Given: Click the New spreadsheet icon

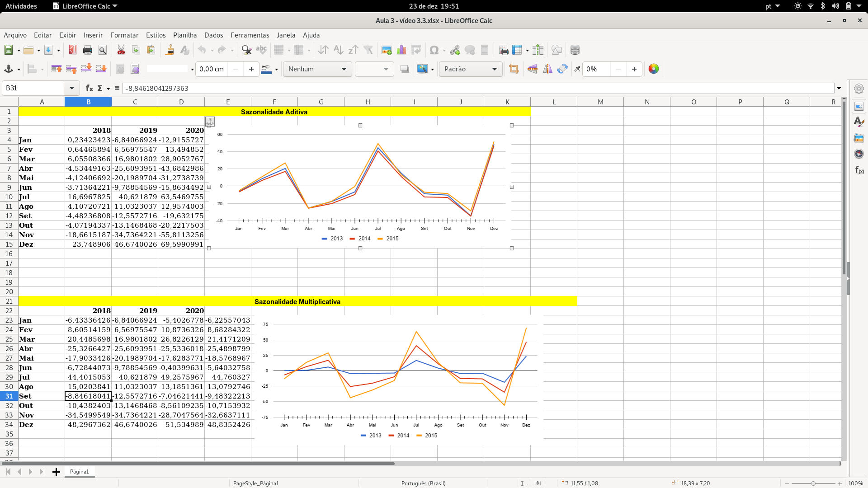Looking at the screenshot, I should [x=9, y=50].
